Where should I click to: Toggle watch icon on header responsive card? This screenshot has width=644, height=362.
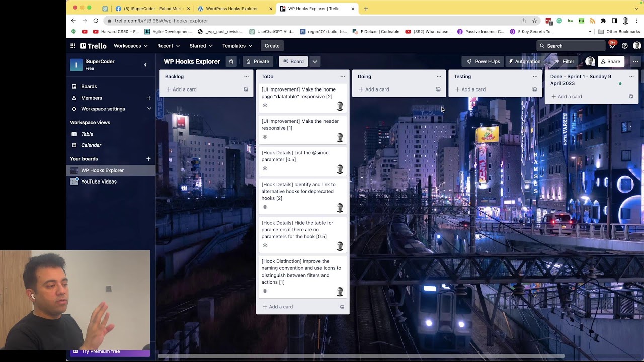265,137
